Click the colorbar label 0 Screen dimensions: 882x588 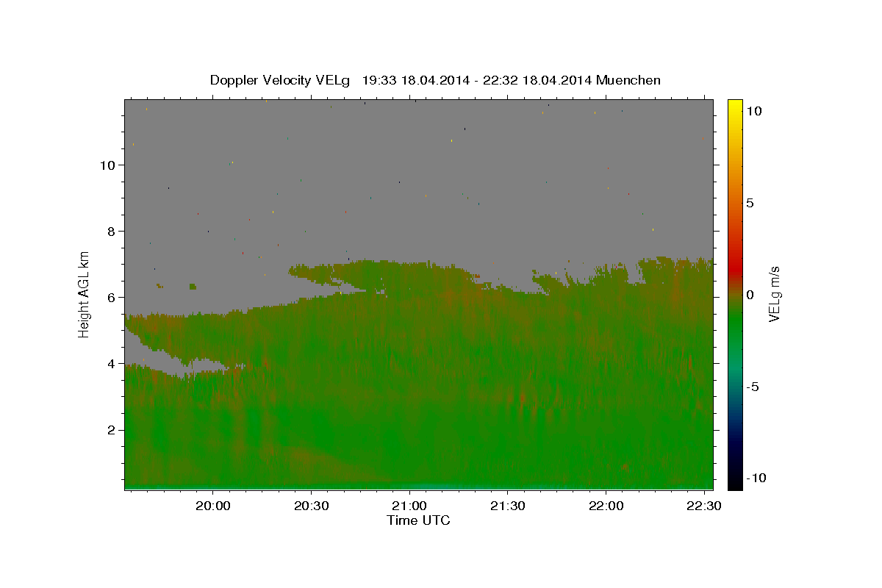750,295
